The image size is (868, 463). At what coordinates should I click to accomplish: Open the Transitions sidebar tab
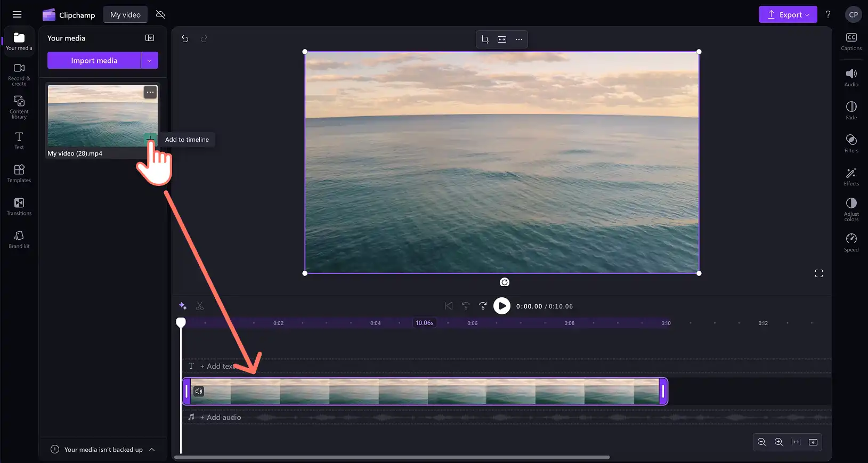19,207
